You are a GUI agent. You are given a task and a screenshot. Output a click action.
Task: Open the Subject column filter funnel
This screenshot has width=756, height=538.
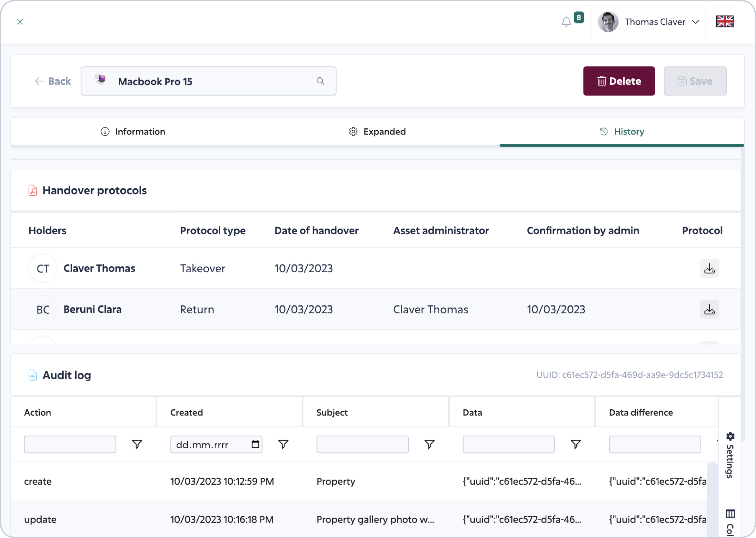(x=429, y=444)
